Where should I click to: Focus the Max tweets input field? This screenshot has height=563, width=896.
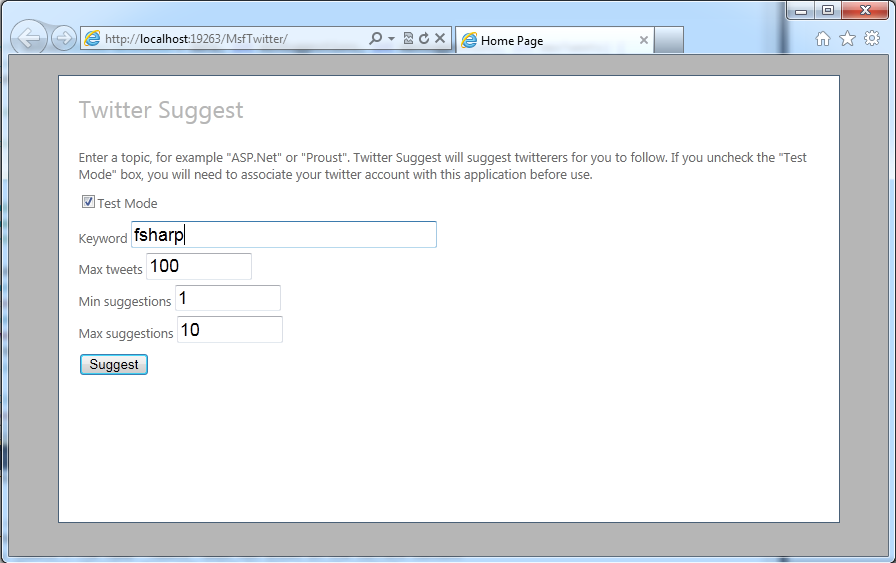coord(198,267)
